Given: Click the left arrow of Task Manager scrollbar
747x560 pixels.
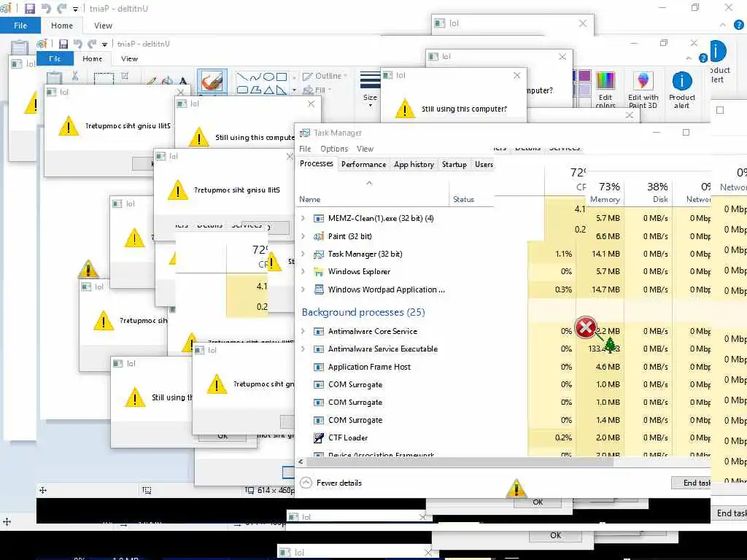Looking at the screenshot, I should click(x=301, y=462).
